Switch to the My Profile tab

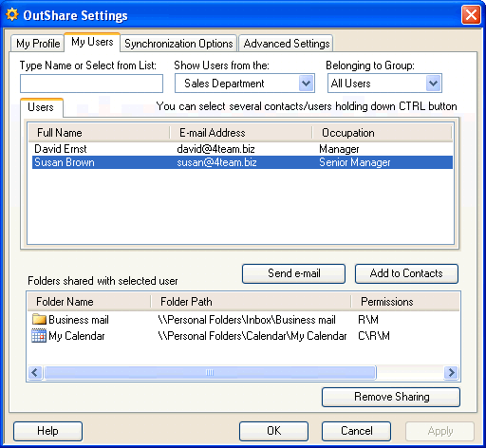tap(38, 44)
